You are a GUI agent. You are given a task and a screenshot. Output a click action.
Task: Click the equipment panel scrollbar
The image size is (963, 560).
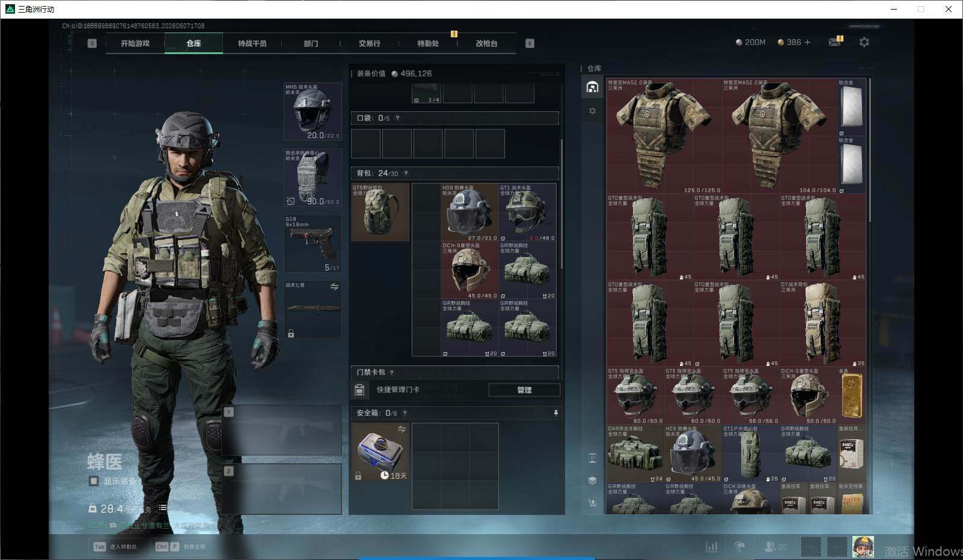click(x=561, y=204)
